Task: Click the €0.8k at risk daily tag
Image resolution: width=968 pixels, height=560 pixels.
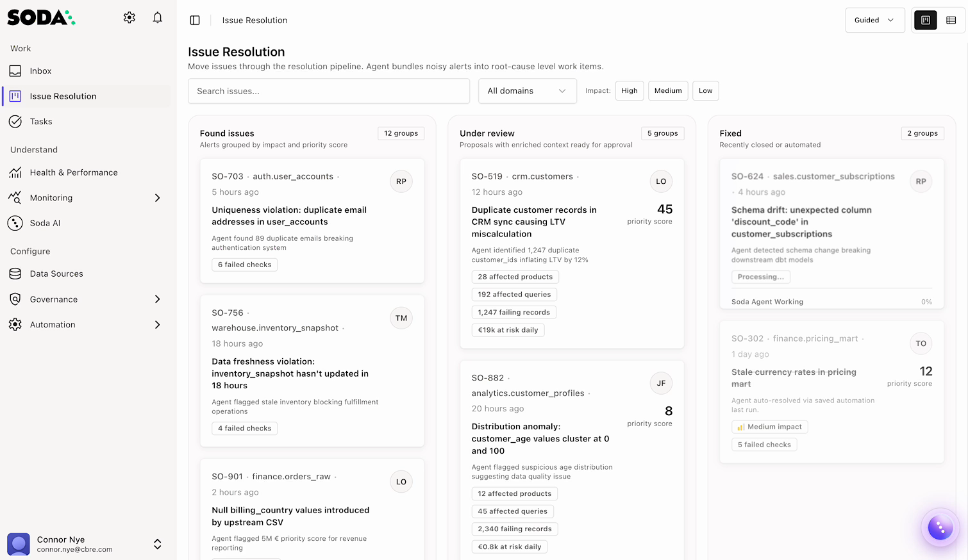Action: [x=510, y=547]
